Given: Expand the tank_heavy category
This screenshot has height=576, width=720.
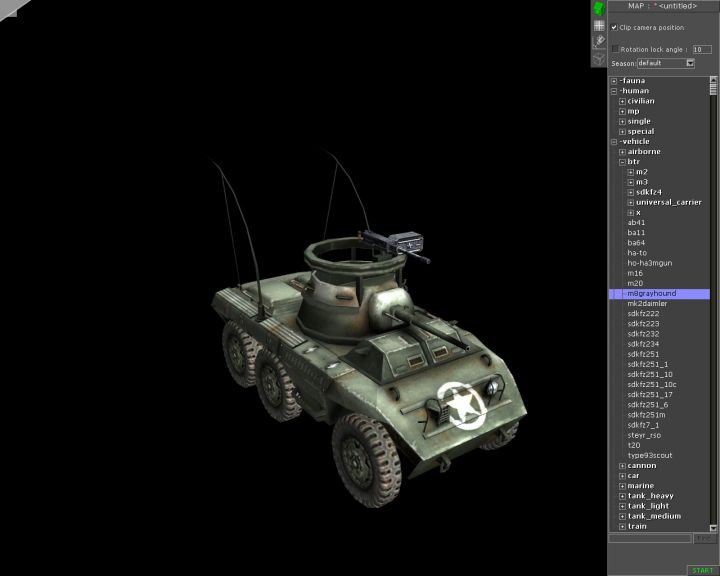Looking at the screenshot, I should (x=622, y=496).
